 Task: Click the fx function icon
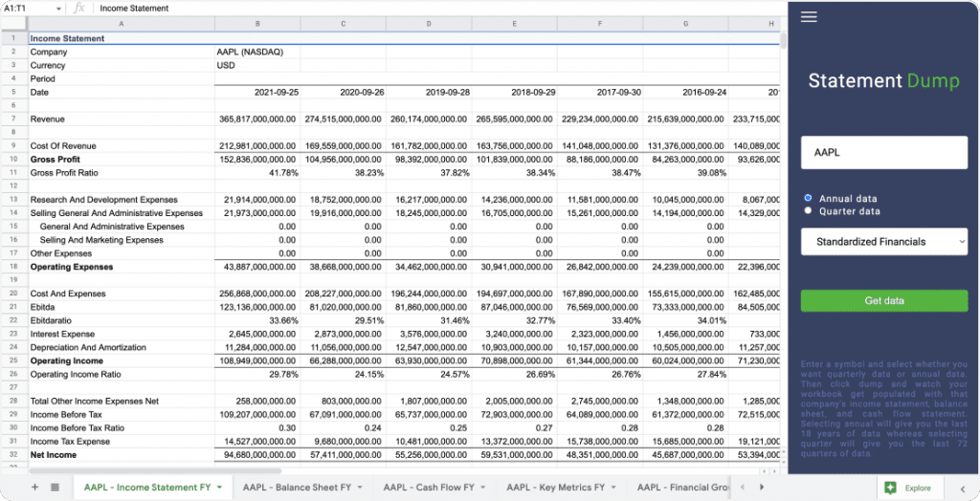[x=79, y=8]
